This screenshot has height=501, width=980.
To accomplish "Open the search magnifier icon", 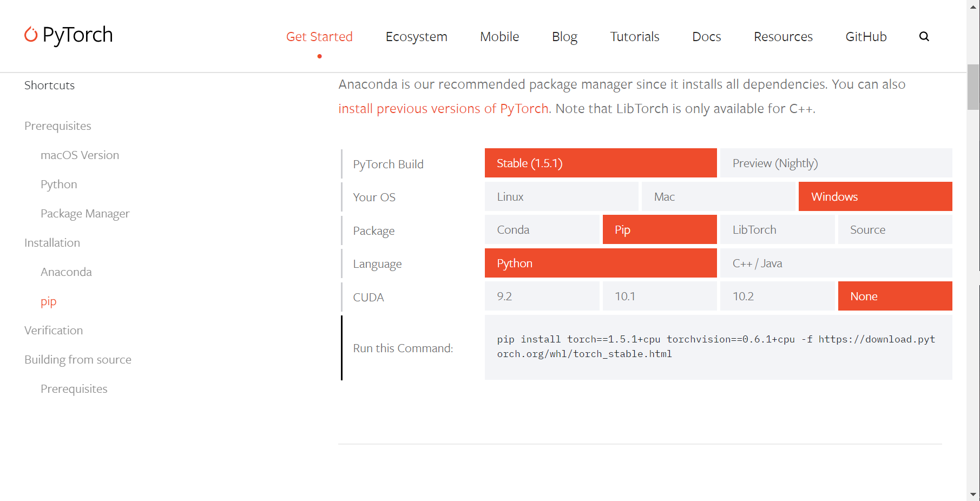I will (x=924, y=36).
